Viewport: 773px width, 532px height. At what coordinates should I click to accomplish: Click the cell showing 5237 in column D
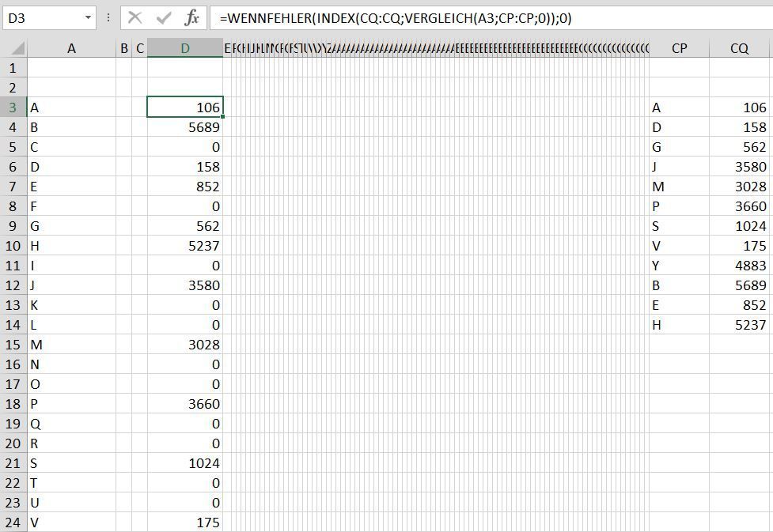[184, 245]
